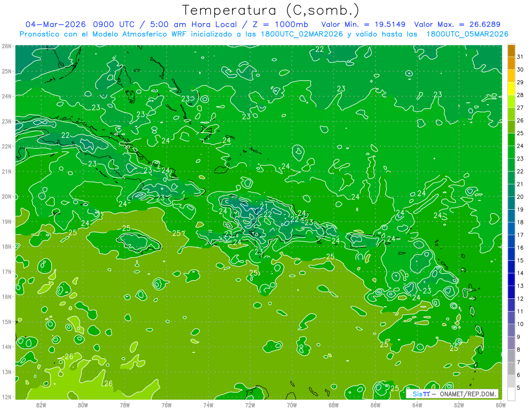Click the 'Valor Max. = 26.6289' value
The image size is (532, 411).
click(457, 24)
